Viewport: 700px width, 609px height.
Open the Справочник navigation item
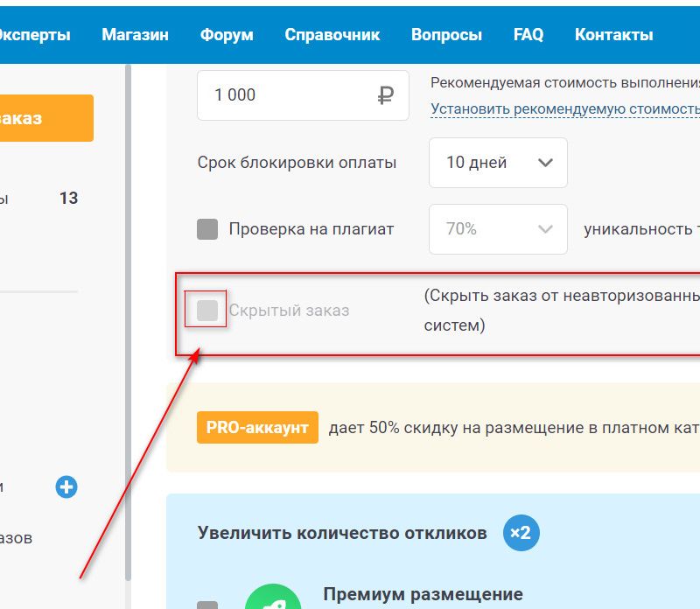coord(332,35)
